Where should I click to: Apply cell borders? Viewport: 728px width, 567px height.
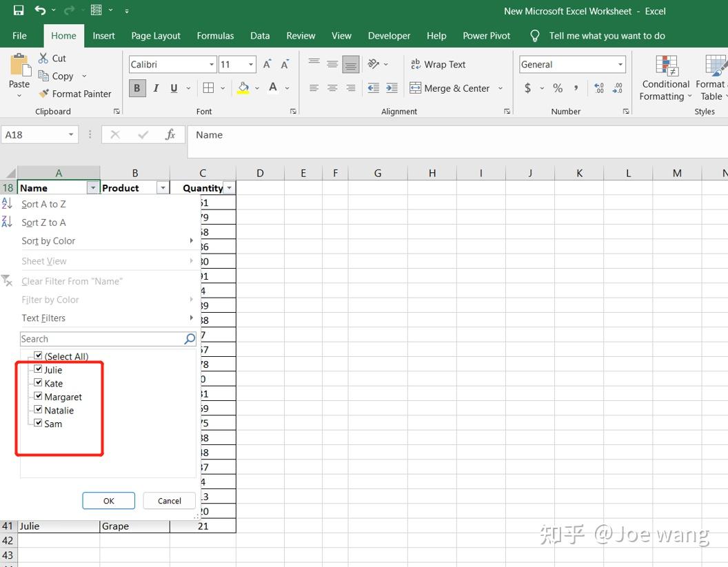[x=208, y=88]
